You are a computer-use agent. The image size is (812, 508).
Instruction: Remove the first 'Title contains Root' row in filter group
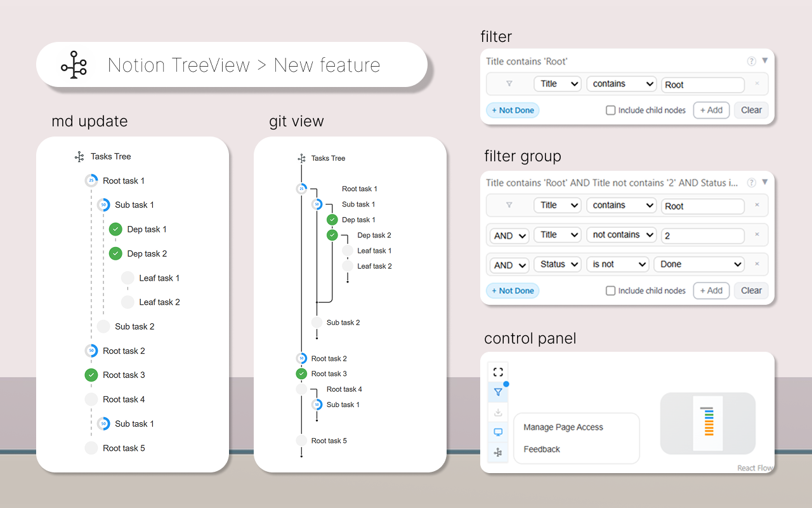(757, 205)
